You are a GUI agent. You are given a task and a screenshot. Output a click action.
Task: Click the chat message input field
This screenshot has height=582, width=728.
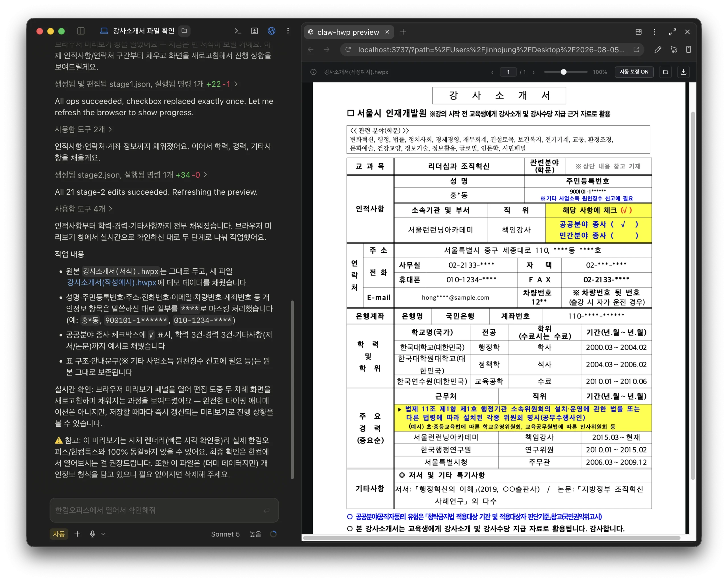[x=164, y=510]
